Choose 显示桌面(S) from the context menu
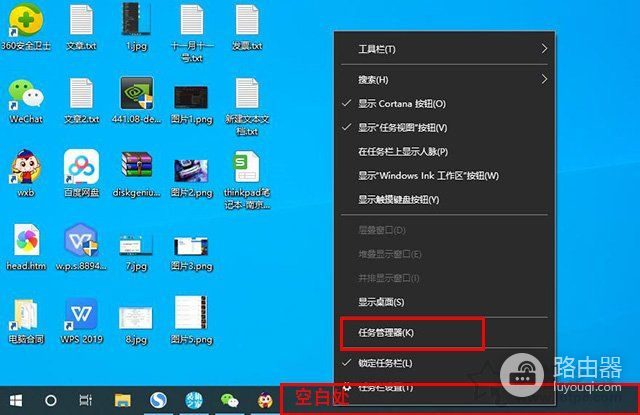The width and height of the screenshot is (640, 415). point(444,302)
